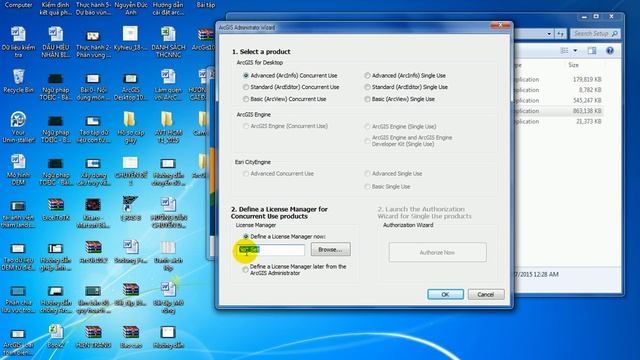Toggle the Explorer preview pane icon
Screen dimensions: 640x360
(592, 51)
